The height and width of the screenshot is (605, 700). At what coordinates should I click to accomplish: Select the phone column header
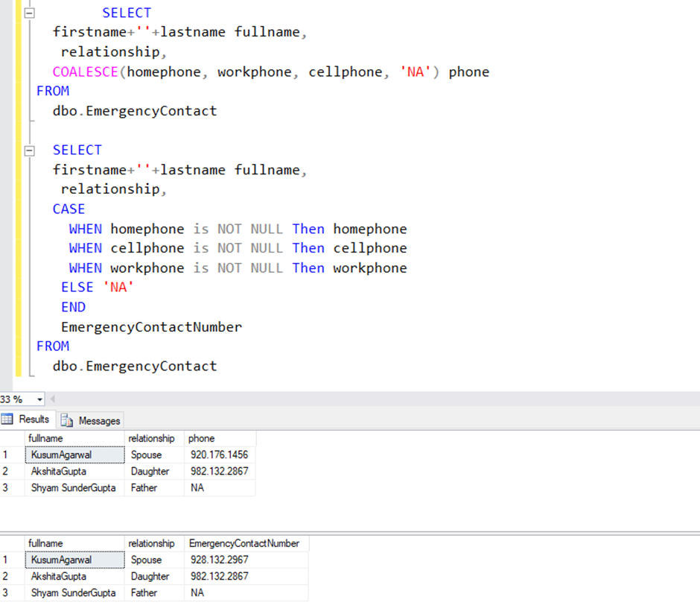pyautogui.click(x=220, y=438)
